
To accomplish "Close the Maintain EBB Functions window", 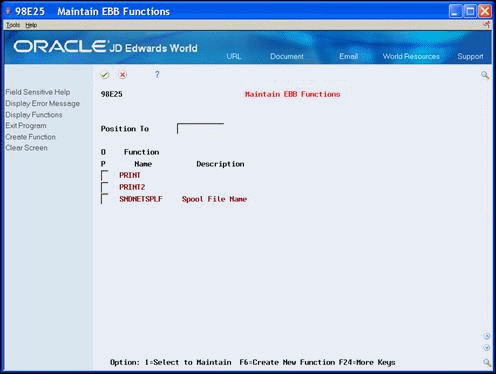I will pos(485,11).
